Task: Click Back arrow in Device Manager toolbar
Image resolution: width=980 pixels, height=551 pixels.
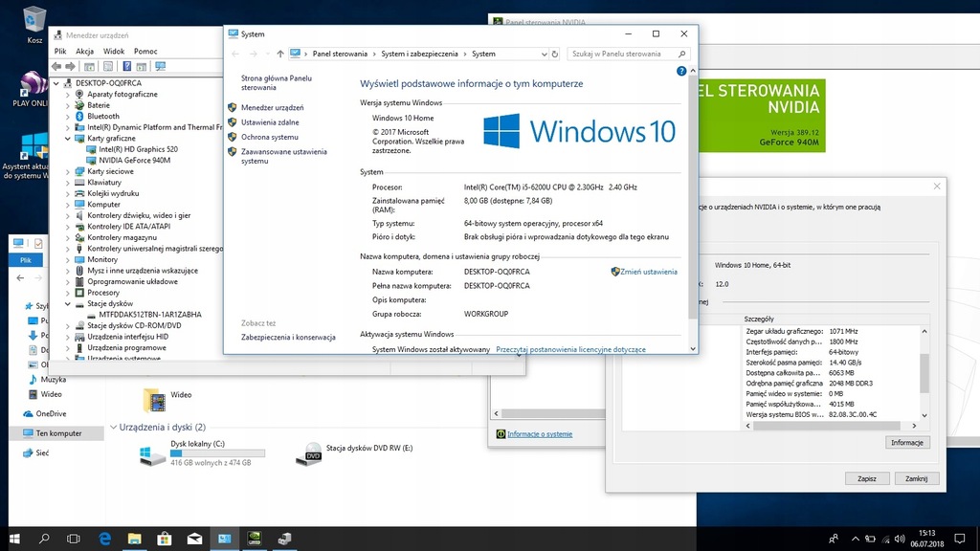Action: coord(56,66)
